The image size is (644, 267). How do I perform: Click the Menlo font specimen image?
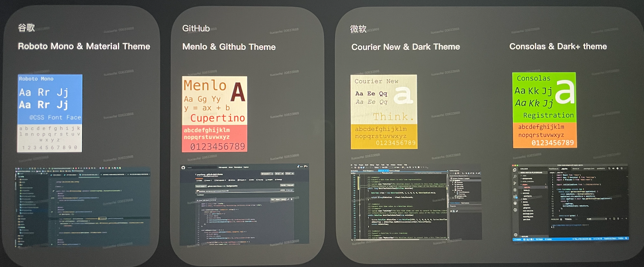click(x=215, y=114)
